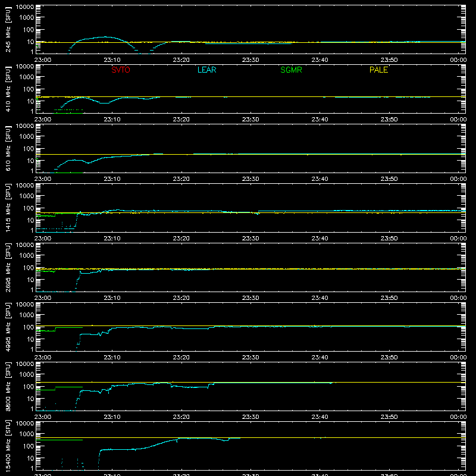The image size is (476, 476).
Task: Click the 10000 flux tick of the 15400 MHz plot
Action: pyautogui.click(x=25, y=424)
